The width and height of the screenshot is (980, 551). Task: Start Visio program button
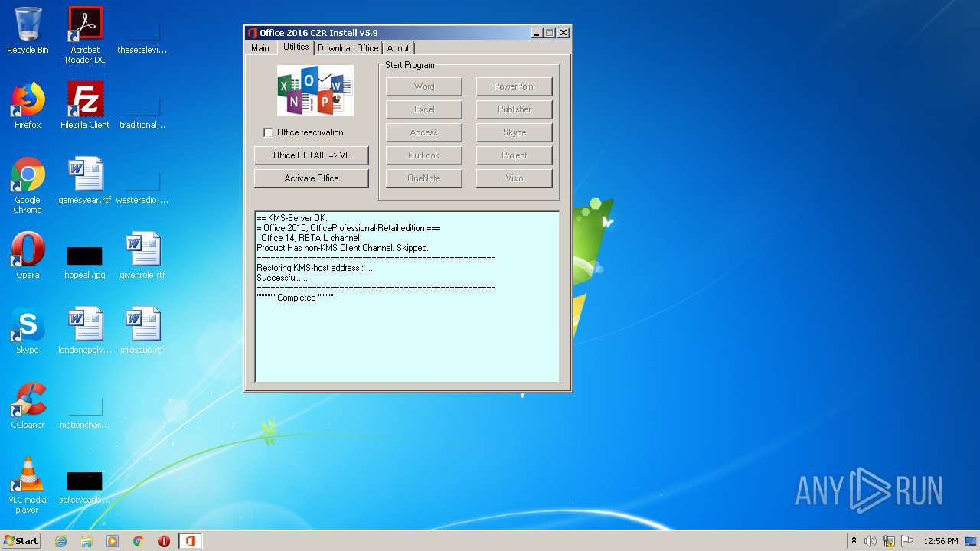click(x=514, y=178)
